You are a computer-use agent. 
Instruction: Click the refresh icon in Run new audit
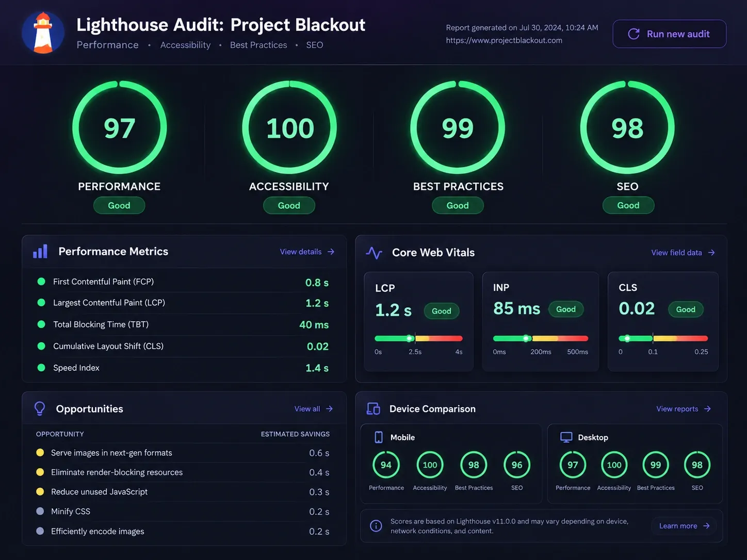[634, 34]
